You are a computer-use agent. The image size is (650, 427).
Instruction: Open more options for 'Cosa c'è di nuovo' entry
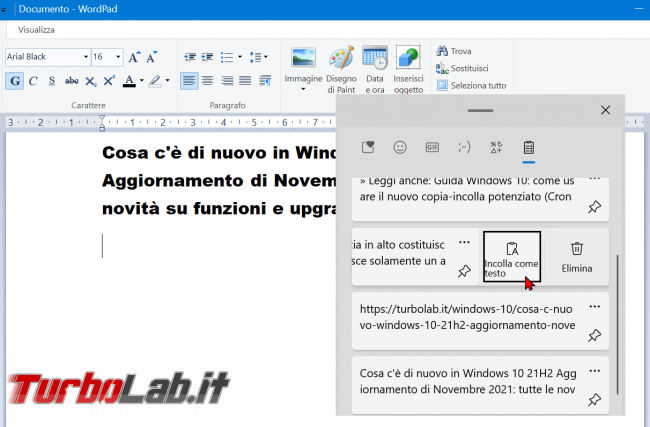[594, 371]
